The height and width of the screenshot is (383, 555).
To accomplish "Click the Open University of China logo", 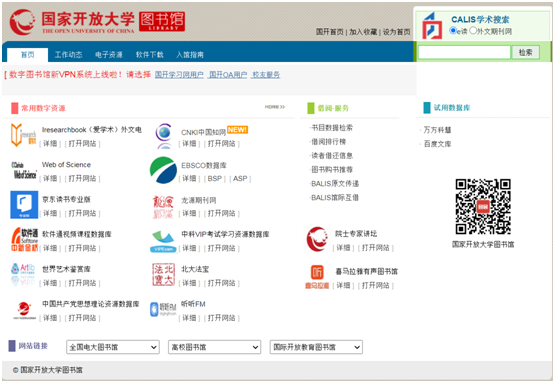I will [x=97, y=22].
